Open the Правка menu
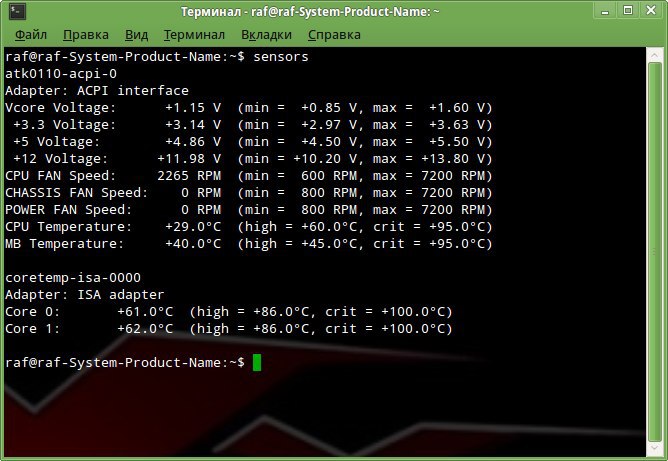Viewport: 668px width, 461px height. tap(86, 35)
